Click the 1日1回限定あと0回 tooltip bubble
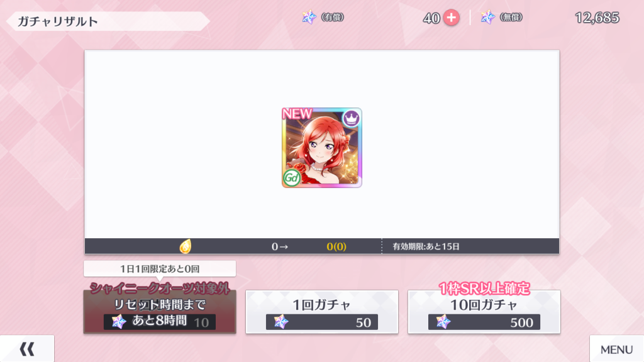Screen dimensions: 644x362 160,269
